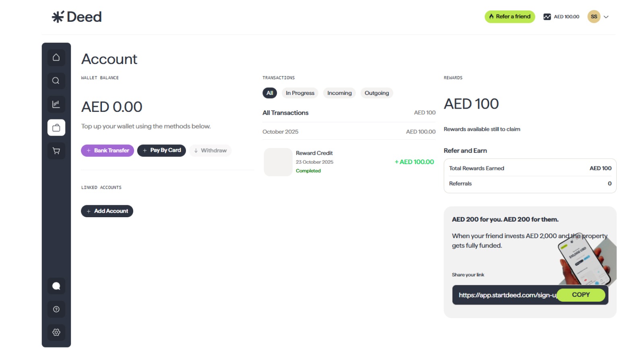Click the 23 October 2025 date

(x=314, y=162)
